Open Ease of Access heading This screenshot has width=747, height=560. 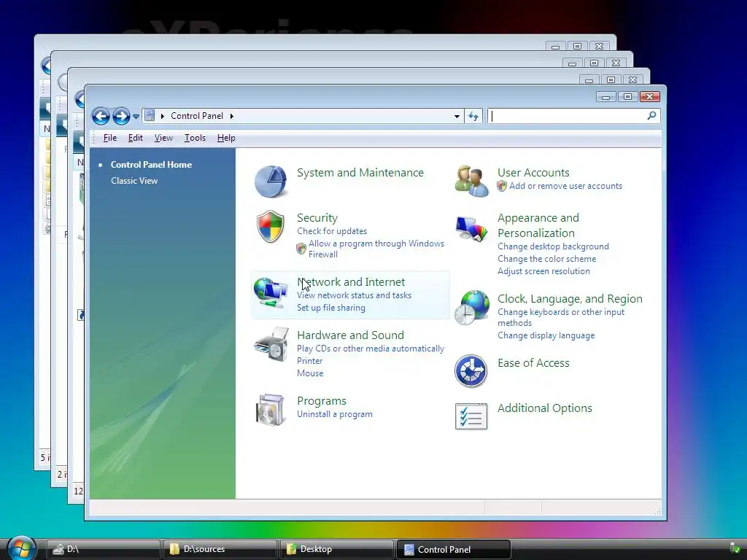click(x=533, y=363)
